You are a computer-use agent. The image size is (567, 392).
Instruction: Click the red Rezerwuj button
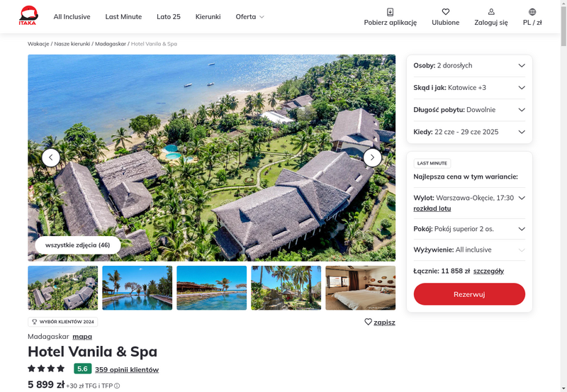point(469,294)
